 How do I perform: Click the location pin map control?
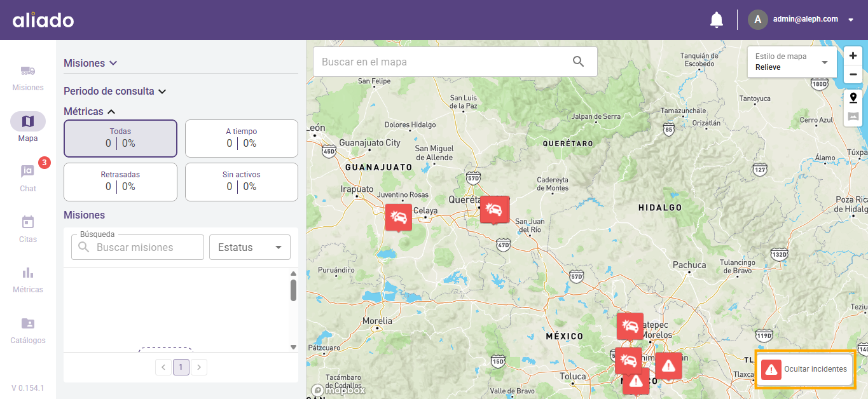853,98
